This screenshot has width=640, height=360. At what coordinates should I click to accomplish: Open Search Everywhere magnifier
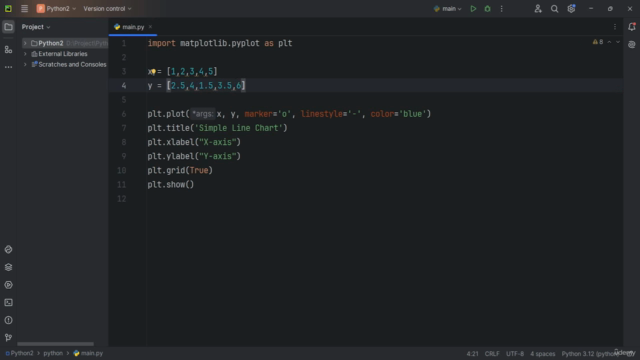[554, 9]
